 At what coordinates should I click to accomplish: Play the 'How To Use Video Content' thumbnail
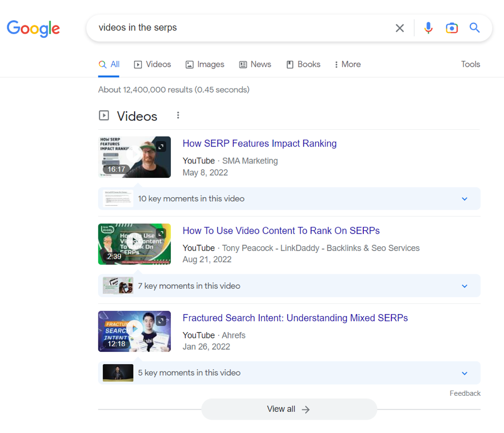coord(135,244)
